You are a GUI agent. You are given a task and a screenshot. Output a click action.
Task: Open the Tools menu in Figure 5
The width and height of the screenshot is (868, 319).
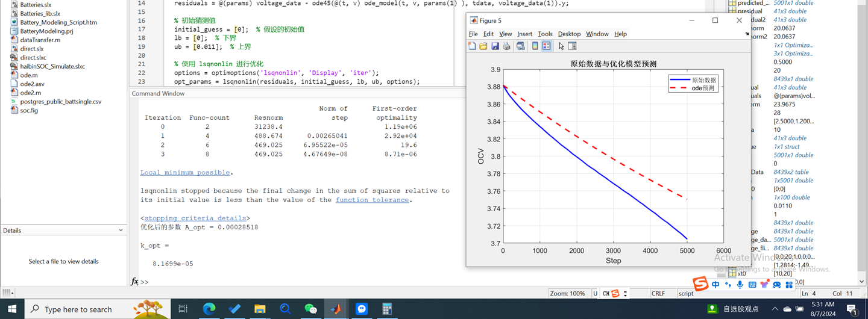click(x=545, y=34)
